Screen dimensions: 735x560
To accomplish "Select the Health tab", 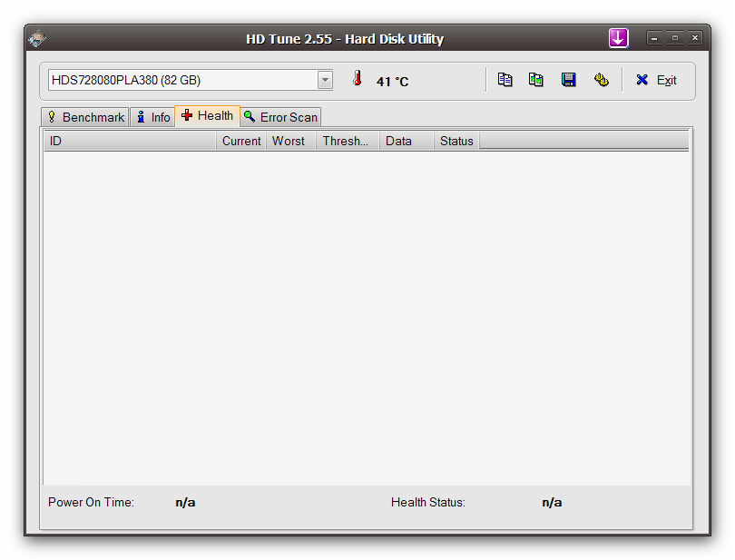I will 207,116.
